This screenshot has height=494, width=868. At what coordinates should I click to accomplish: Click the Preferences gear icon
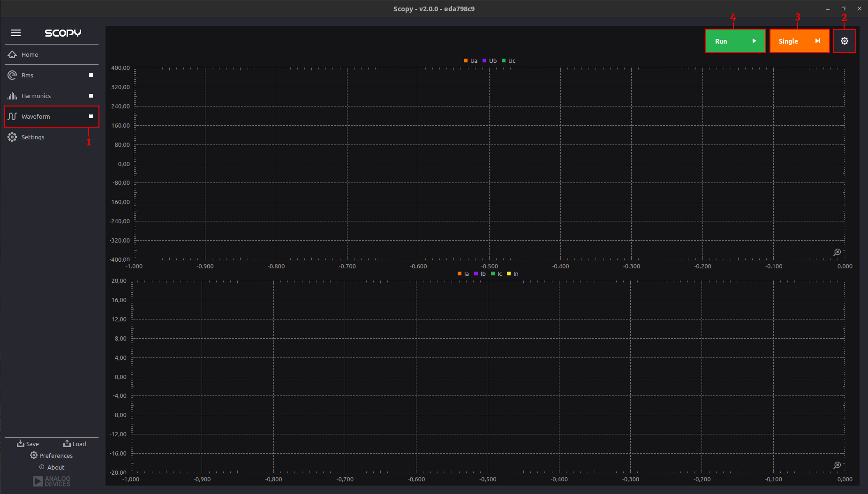pos(34,455)
